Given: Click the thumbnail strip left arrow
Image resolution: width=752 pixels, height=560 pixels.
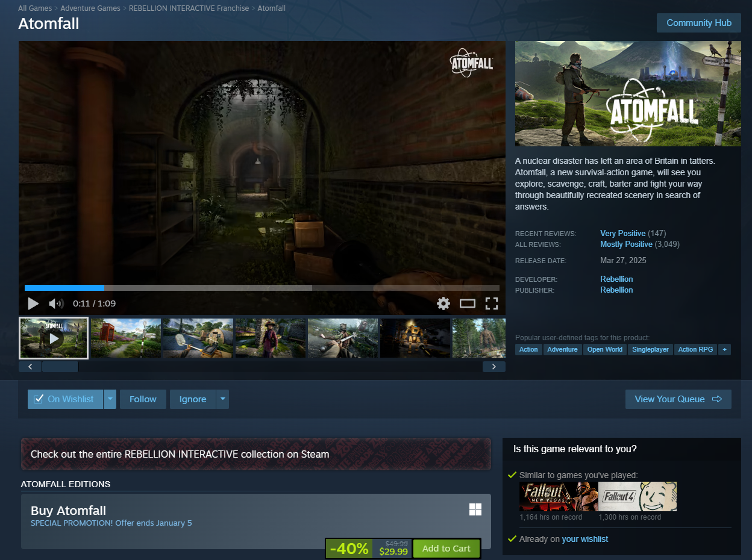Looking at the screenshot, I should [30, 366].
